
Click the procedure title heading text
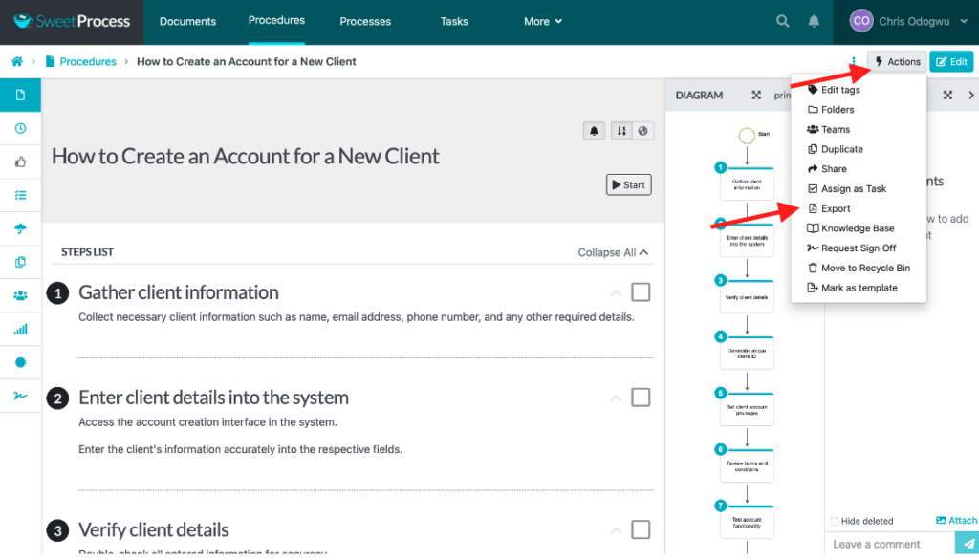246,156
